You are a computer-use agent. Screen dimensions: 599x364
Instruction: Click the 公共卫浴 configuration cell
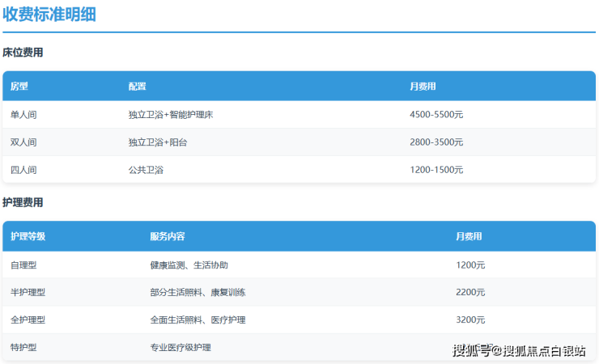[146, 170]
